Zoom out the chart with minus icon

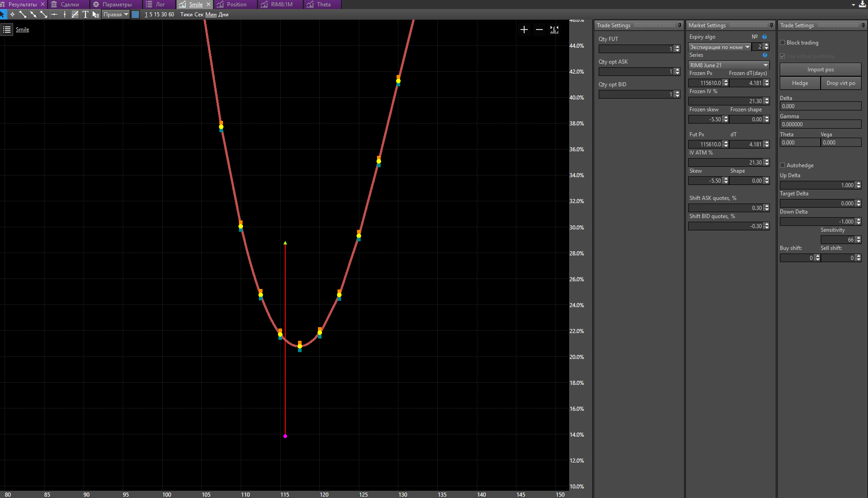(539, 30)
